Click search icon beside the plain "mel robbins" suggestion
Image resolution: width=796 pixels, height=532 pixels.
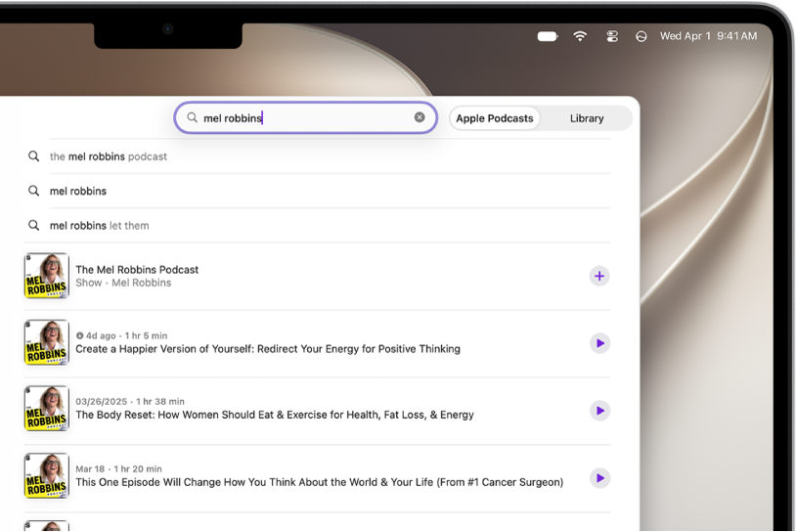coord(33,191)
